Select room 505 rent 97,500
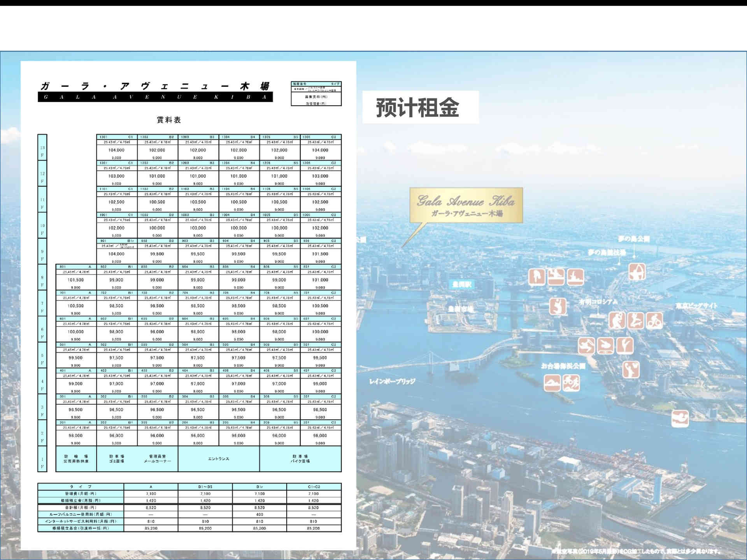 [x=238, y=358]
